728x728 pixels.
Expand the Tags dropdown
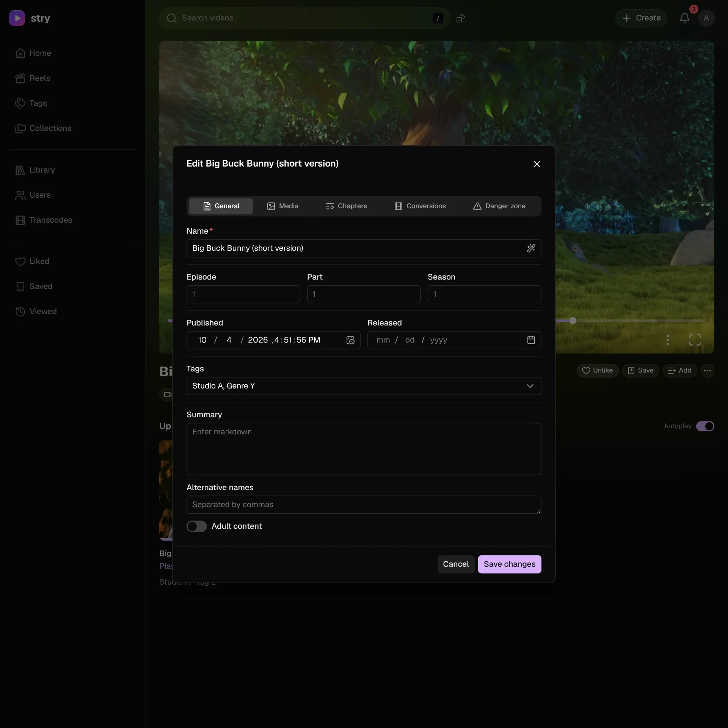coord(364,386)
